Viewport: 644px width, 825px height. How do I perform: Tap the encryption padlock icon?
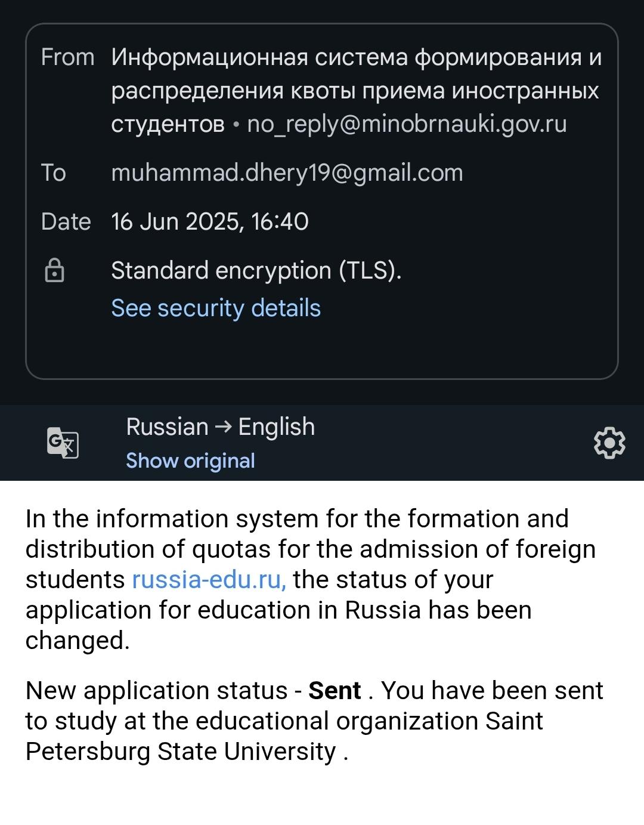[x=54, y=270]
